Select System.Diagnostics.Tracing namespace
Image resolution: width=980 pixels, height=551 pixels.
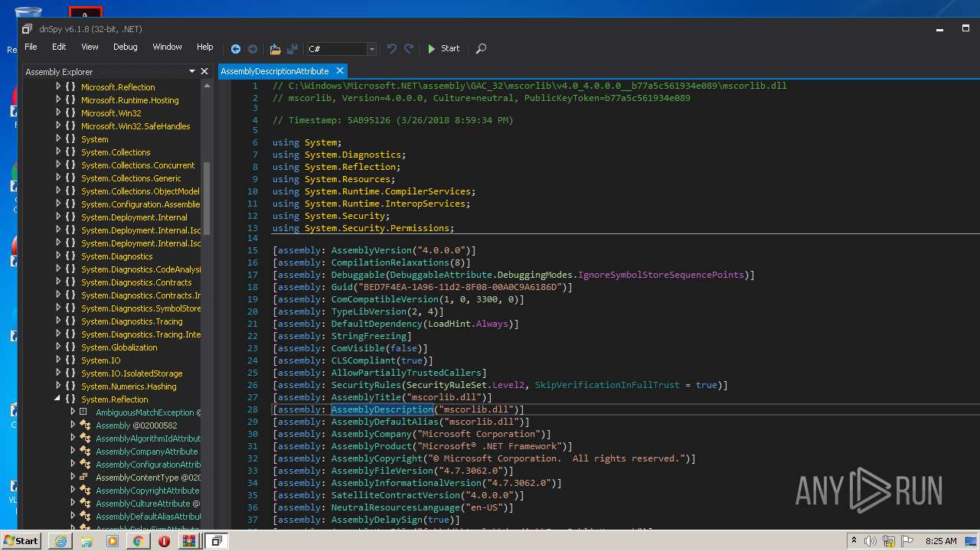pyautogui.click(x=132, y=321)
